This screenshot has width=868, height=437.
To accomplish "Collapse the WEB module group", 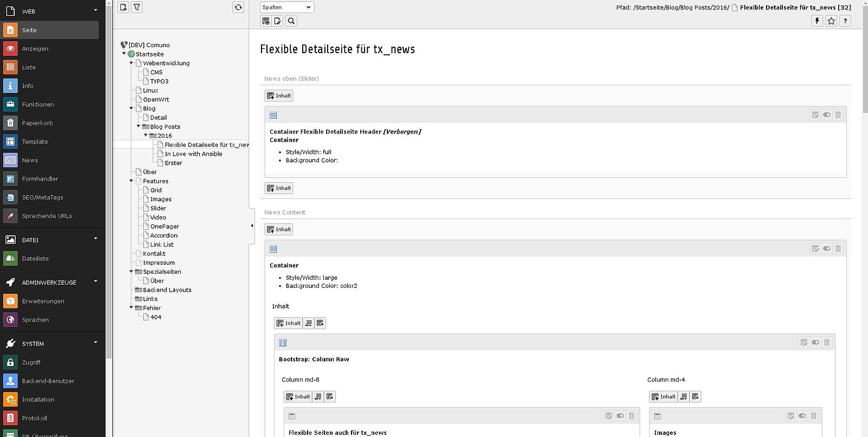I will tap(95, 10).
